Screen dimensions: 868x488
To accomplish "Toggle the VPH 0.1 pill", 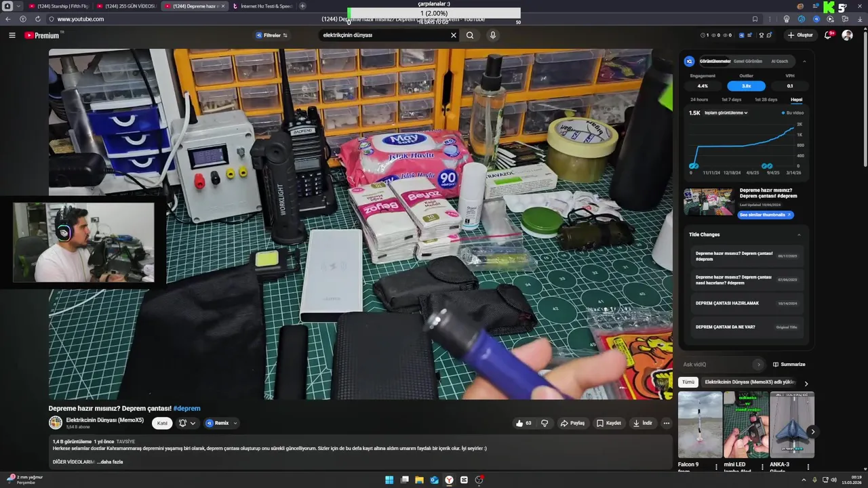I will [789, 86].
